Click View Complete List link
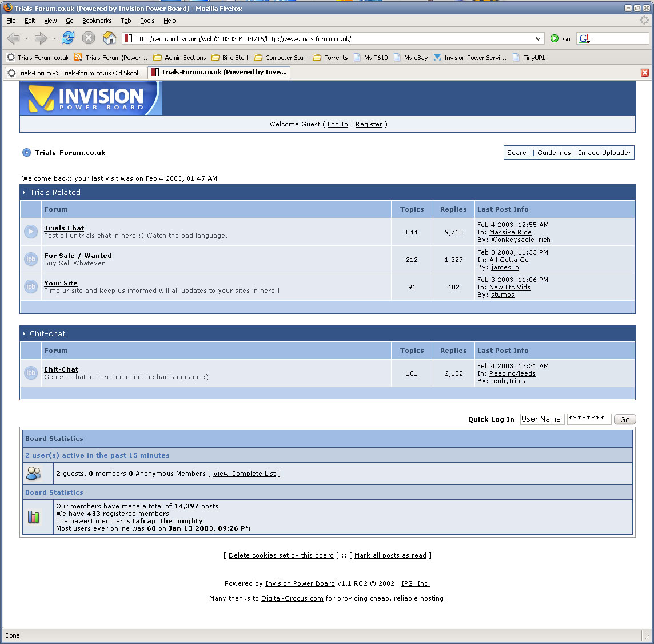The image size is (654, 644). pyautogui.click(x=245, y=474)
